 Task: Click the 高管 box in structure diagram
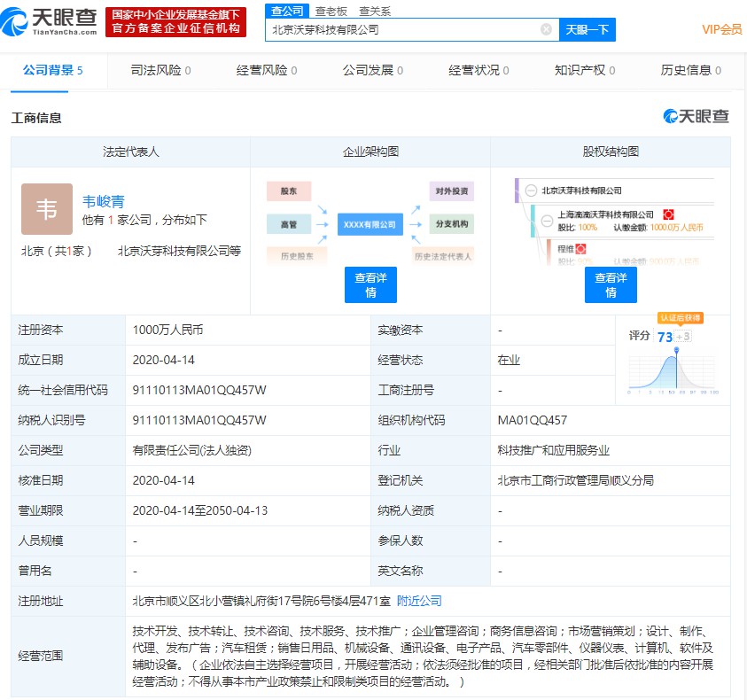click(289, 224)
